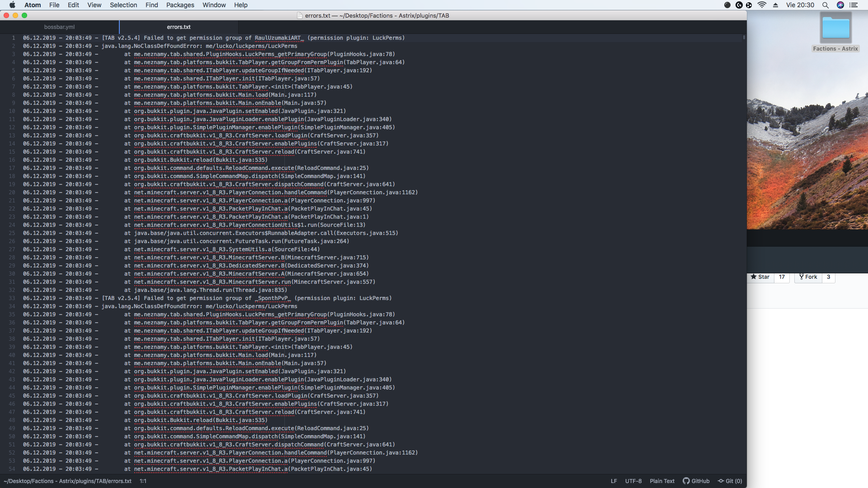Click the clock showing Vie 20:30
This screenshot has height=488, width=868.
(800, 5)
